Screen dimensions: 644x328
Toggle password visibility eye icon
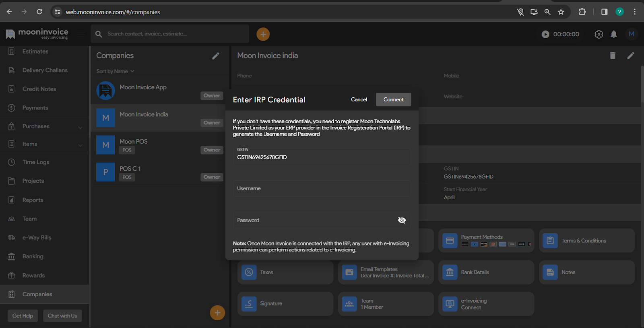click(402, 220)
